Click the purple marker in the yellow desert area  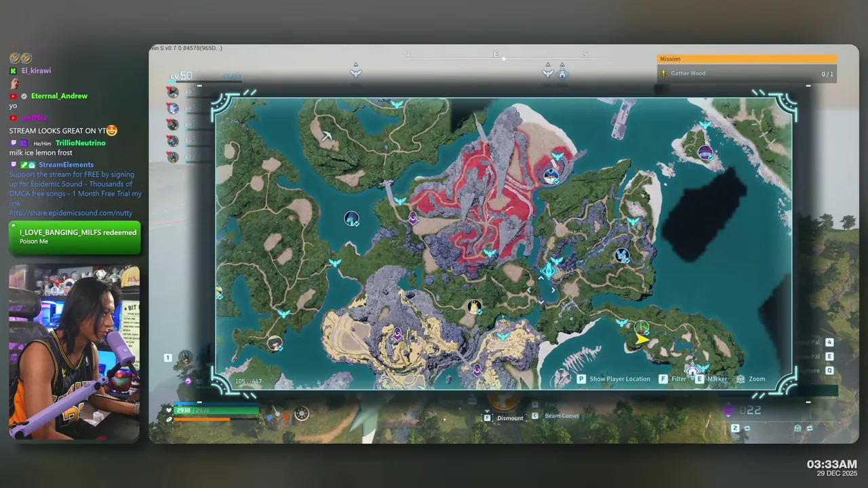pyautogui.click(x=397, y=333)
